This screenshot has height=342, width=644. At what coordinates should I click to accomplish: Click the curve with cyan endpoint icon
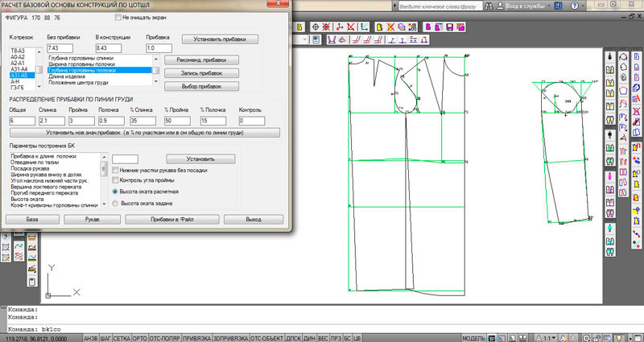[x=19, y=246]
